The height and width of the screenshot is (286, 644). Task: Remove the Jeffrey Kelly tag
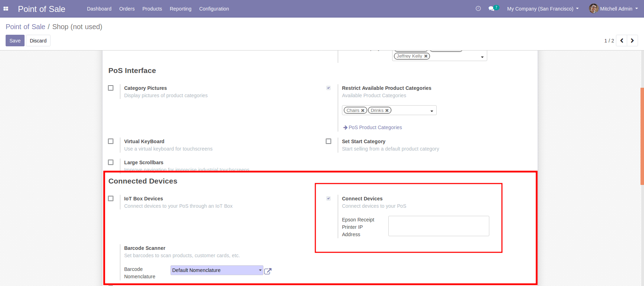coord(426,56)
